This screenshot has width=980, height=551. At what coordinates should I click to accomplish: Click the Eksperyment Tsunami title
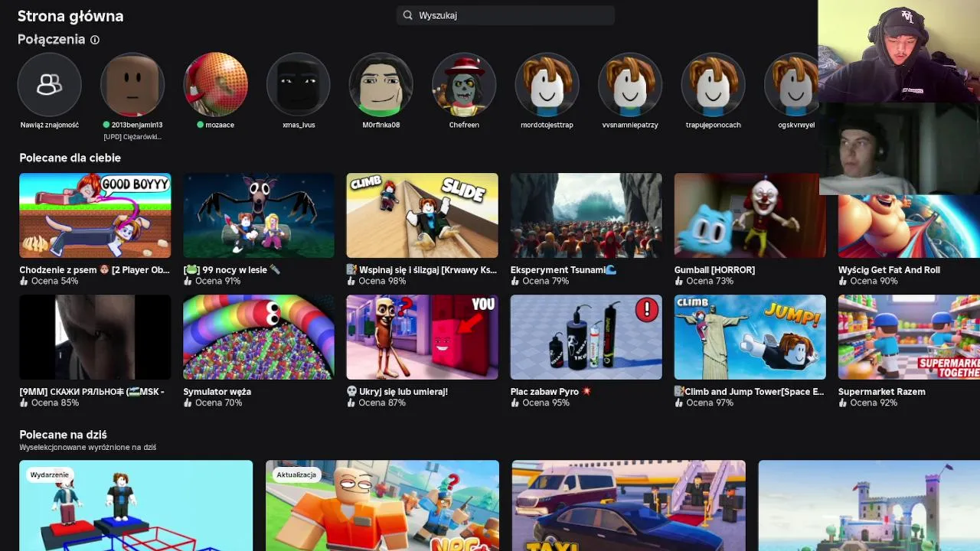click(x=563, y=270)
